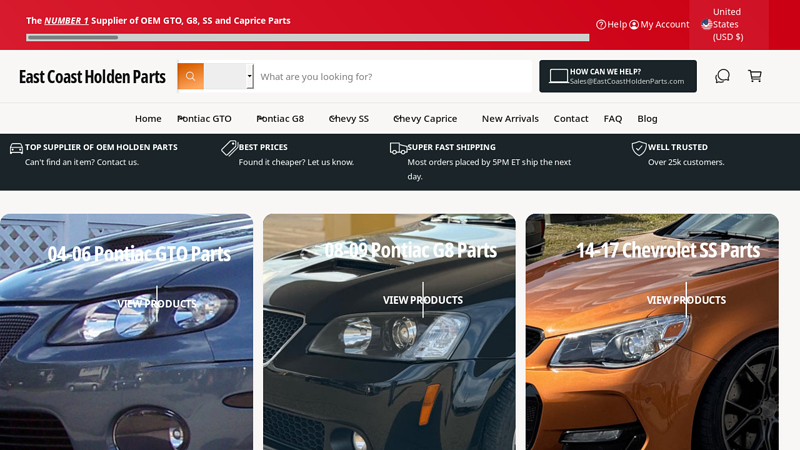Image resolution: width=800 pixels, height=450 pixels.
Task: Go to New Arrivals page
Action: click(510, 118)
